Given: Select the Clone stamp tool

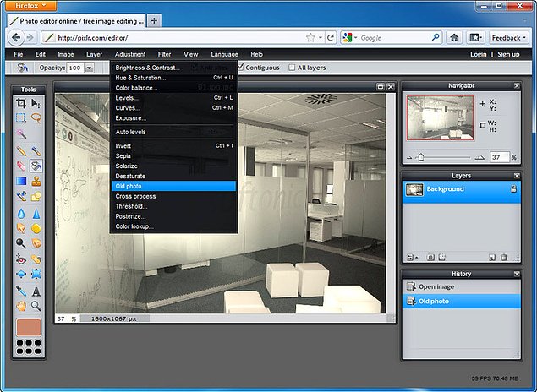Looking at the screenshot, I should point(36,181).
